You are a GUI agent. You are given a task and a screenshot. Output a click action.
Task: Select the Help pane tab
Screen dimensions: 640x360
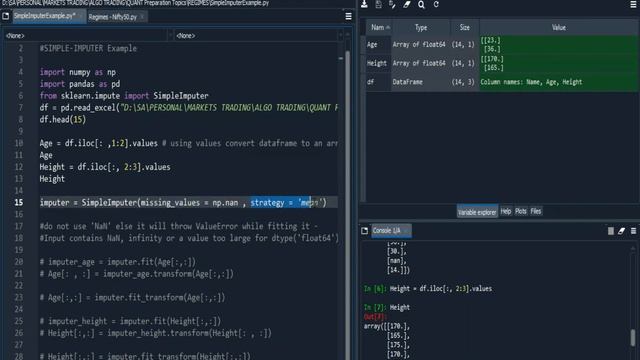506,211
